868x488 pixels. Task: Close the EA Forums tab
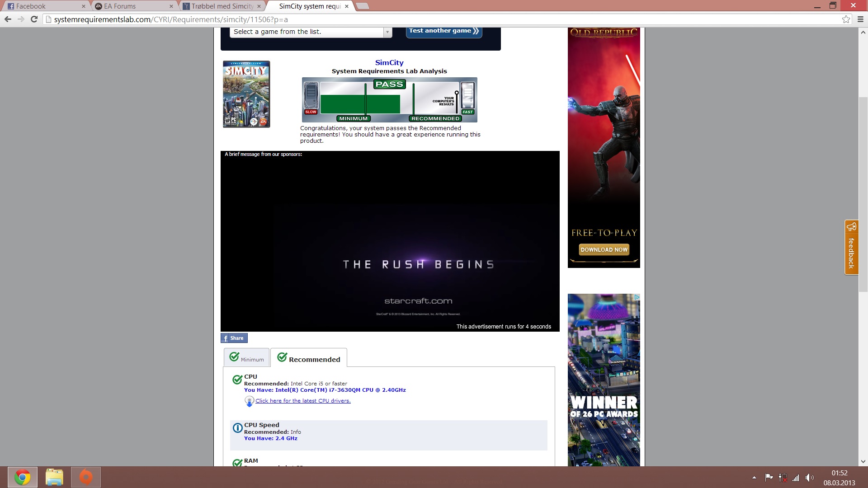pos(171,6)
